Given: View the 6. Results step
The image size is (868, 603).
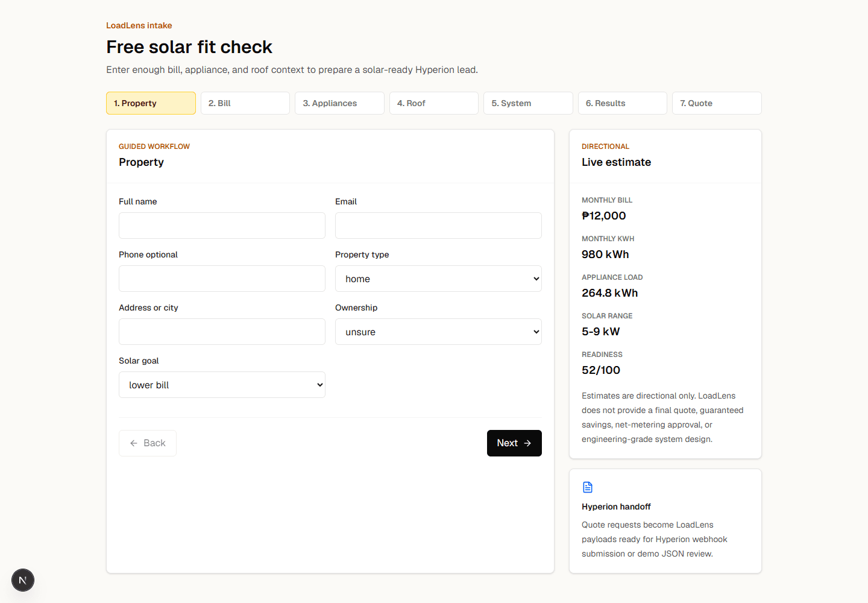Looking at the screenshot, I should [623, 103].
